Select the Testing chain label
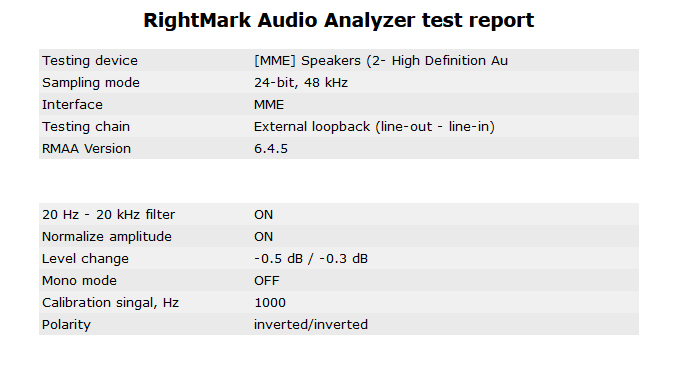This screenshot has height=375, width=683. [x=86, y=127]
